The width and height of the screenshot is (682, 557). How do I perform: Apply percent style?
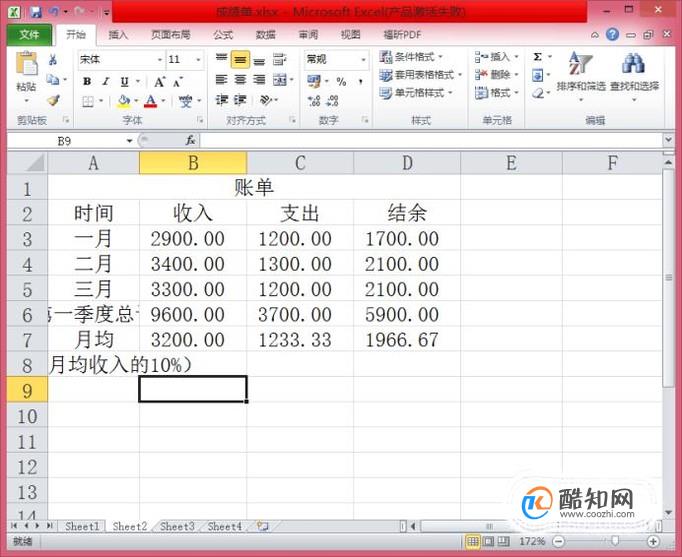pos(341,81)
